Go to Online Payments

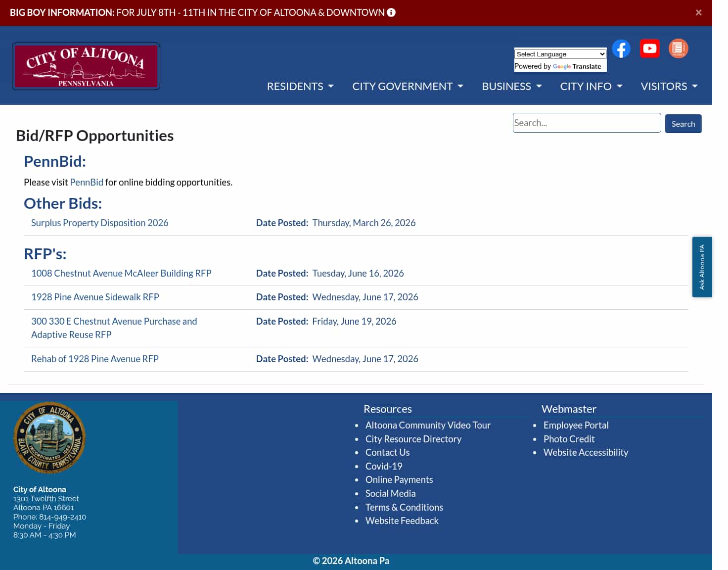[x=399, y=479]
